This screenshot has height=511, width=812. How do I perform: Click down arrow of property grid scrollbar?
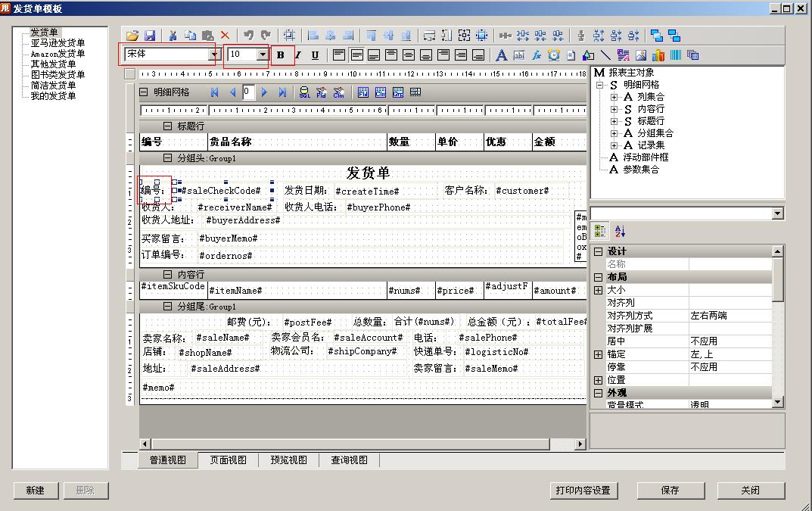(777, 402)
